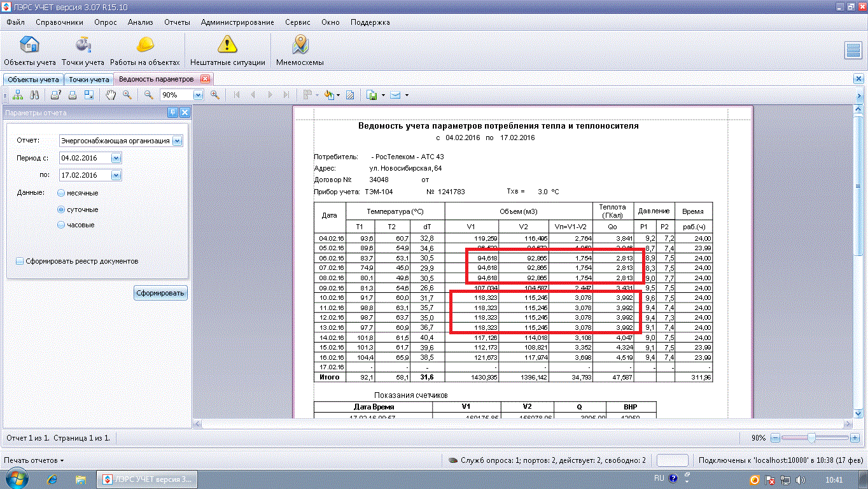Close the Ведомость параметров tab
The image size is (868, 489).
(x=205, y=79)
